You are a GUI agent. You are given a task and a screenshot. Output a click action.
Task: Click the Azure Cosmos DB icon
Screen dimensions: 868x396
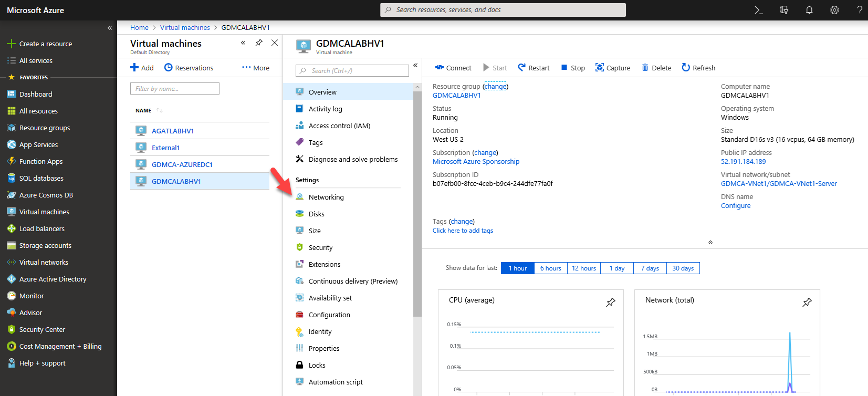pos(12,195)
